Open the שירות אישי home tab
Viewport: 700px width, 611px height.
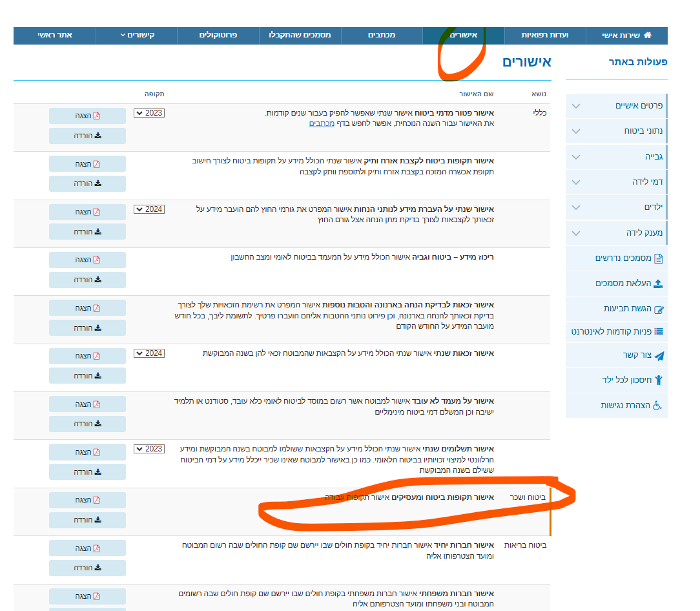pos(626,36)
